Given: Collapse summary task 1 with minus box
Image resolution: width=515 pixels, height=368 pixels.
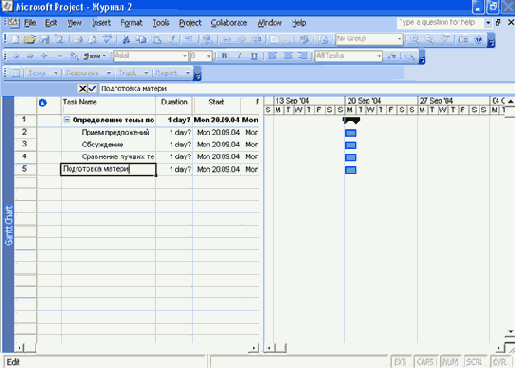Looking at the screenshot, I should pos(67,119).
